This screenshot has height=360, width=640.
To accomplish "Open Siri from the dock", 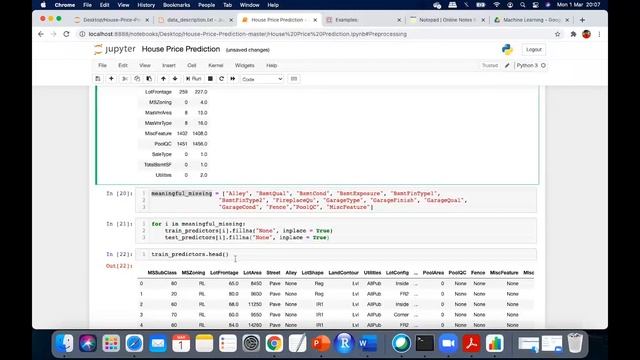I will pos(88,343).
